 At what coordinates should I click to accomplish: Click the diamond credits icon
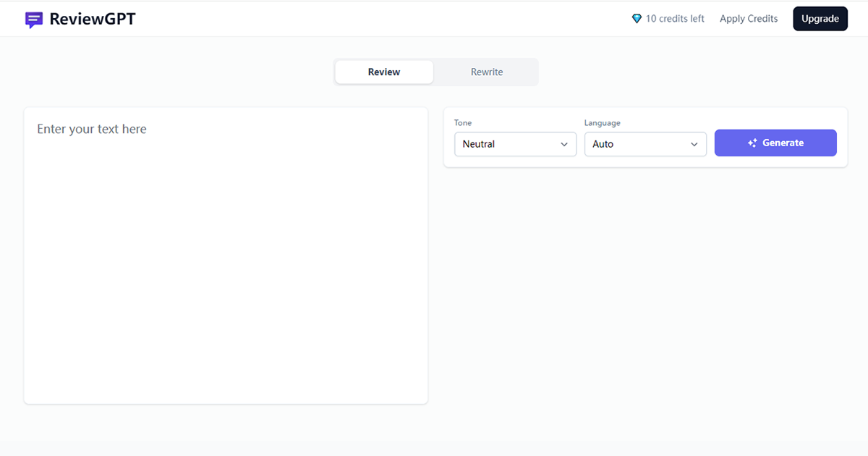click(637, 19)
